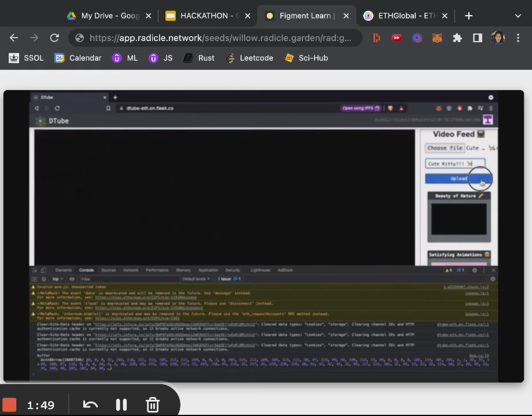The height and width of the screenshot is (416, 532).
Task: Go back to previous page
Action: coord(13,38)
